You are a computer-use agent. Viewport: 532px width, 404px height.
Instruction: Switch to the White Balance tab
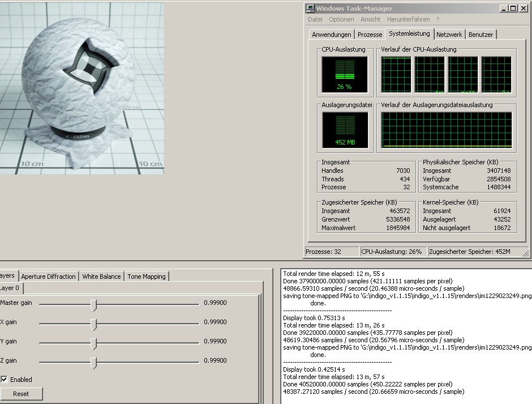[x=101, y=277]
